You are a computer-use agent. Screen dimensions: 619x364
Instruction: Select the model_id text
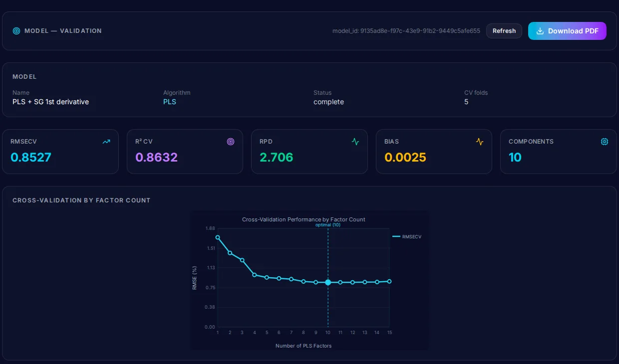[x=406, y=31]
